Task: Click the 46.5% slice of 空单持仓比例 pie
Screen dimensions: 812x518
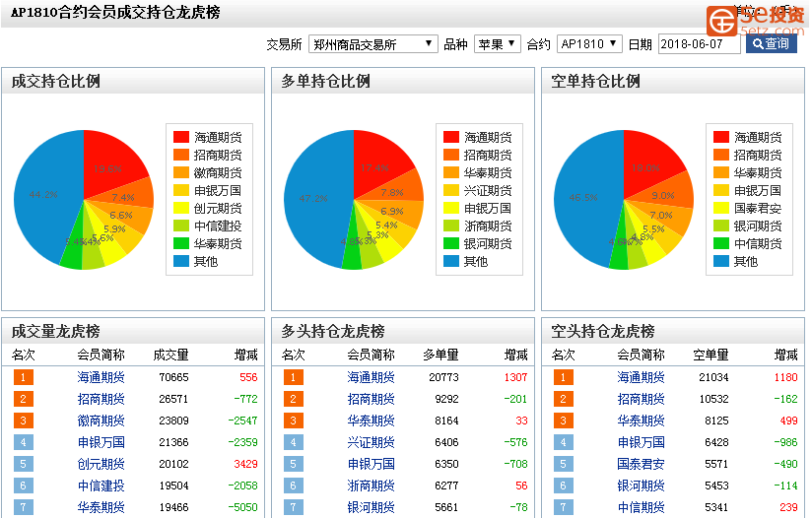Action: [583, 198]
